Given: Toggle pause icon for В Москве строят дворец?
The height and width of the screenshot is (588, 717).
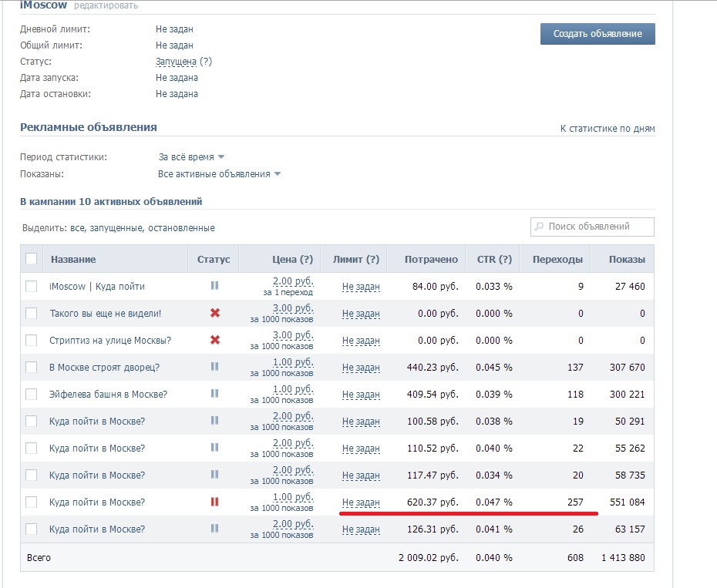Looking at the screenshot, I should click(x=214, y=367).
